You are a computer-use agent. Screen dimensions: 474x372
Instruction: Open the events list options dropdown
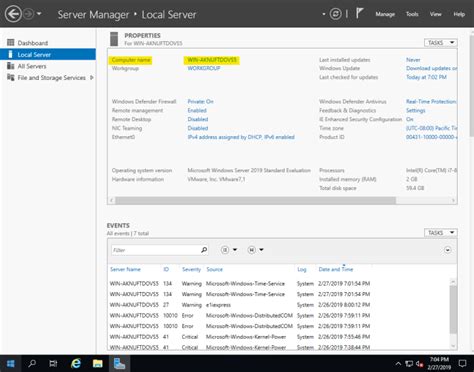click(x=229, y=250)
